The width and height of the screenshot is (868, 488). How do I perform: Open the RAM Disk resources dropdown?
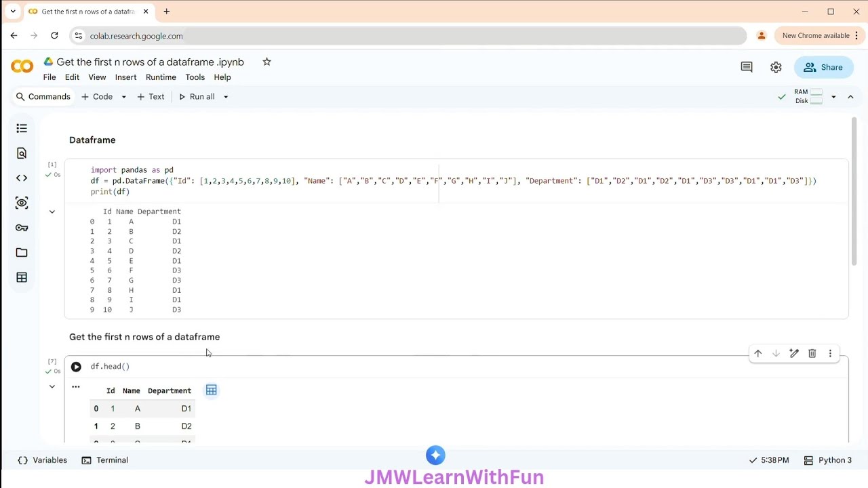click(833, 97)
